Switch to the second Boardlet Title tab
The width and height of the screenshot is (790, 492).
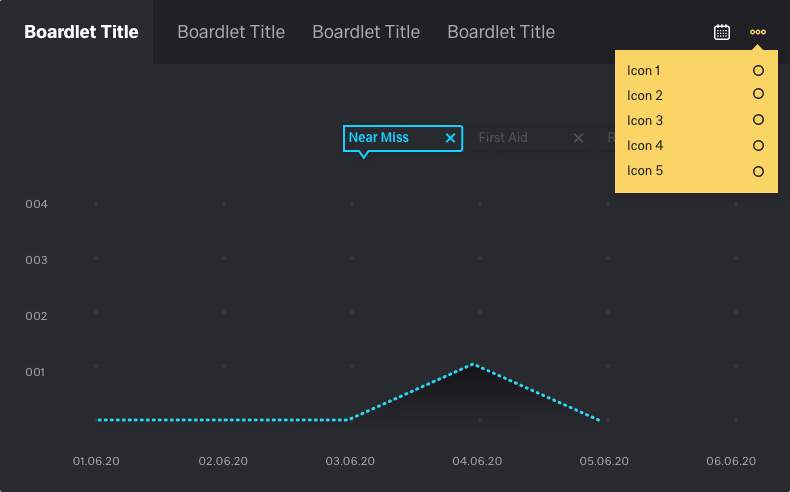coord(231,32)
